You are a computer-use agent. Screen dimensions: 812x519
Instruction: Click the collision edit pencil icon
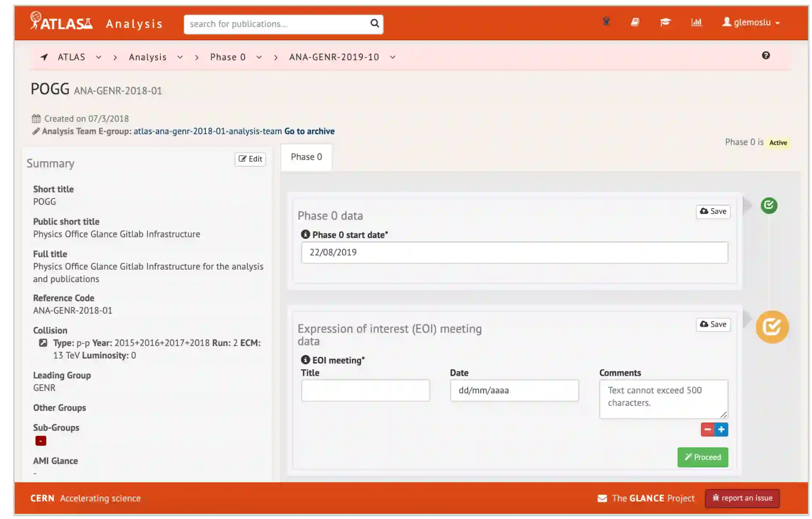click(43, 343)
